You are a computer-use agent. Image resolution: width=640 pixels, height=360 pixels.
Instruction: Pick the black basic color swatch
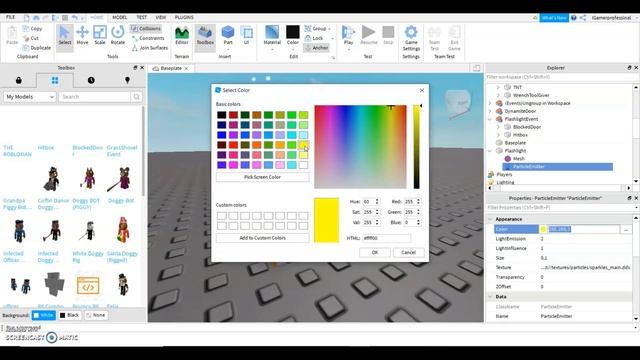pos(222,115)
